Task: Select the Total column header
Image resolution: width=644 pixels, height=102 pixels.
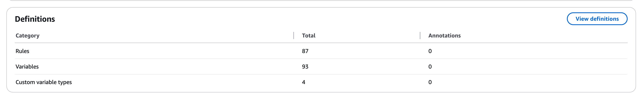Action: coord(308,36)
